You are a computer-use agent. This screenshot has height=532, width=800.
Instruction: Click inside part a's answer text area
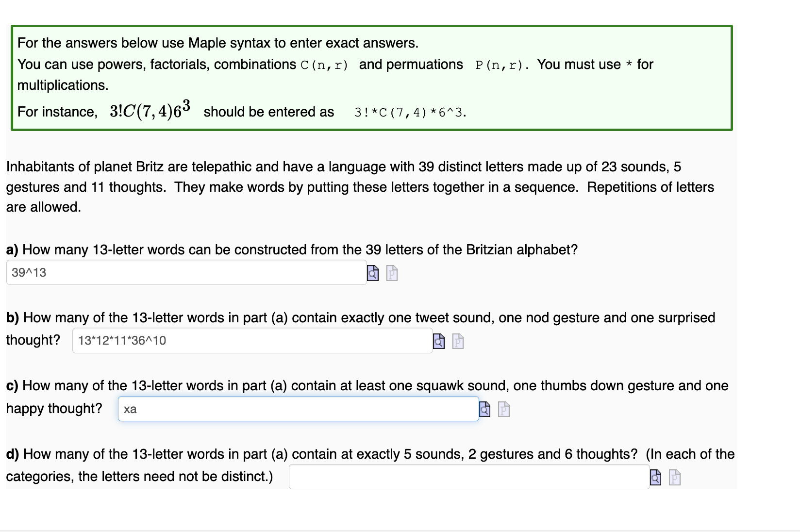(187, 272)
